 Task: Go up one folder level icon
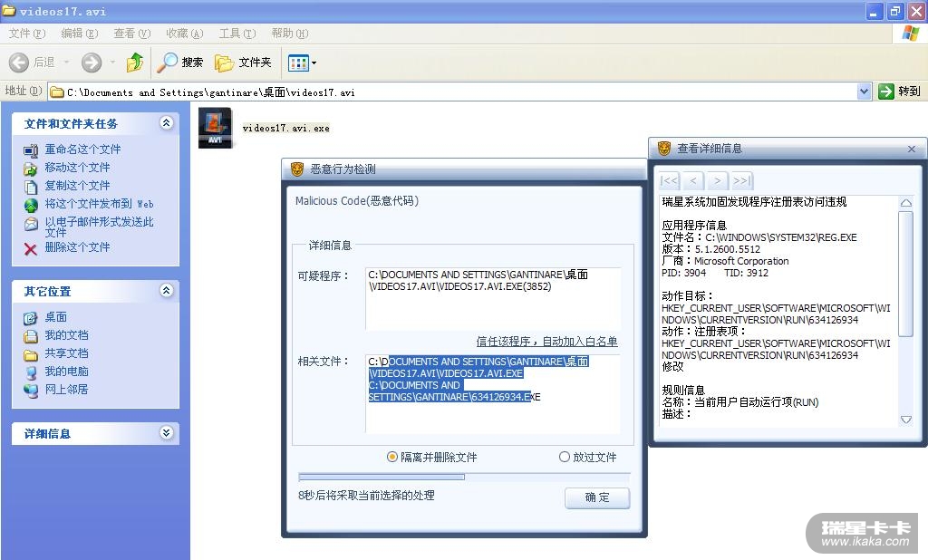point(135,63)
